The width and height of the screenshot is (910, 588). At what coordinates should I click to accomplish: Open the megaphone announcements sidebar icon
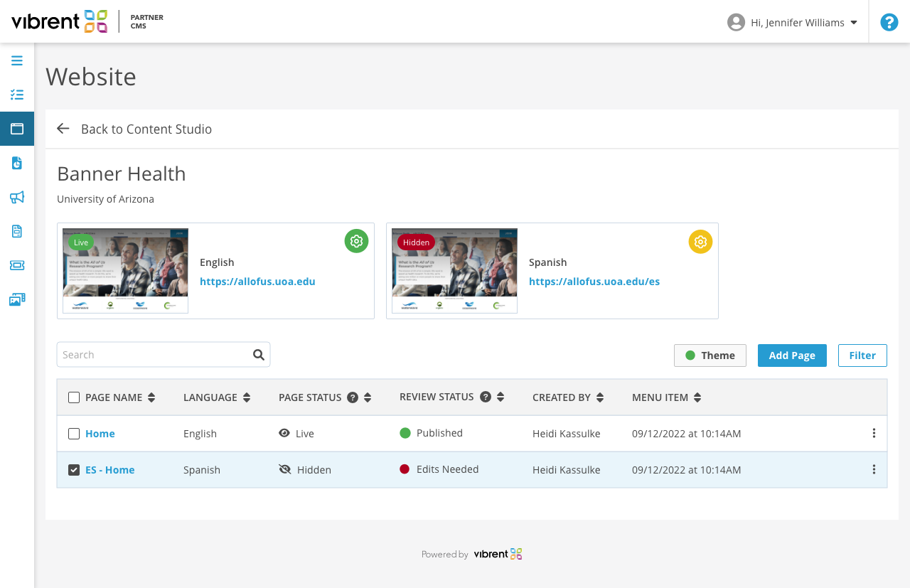point(17,197)
